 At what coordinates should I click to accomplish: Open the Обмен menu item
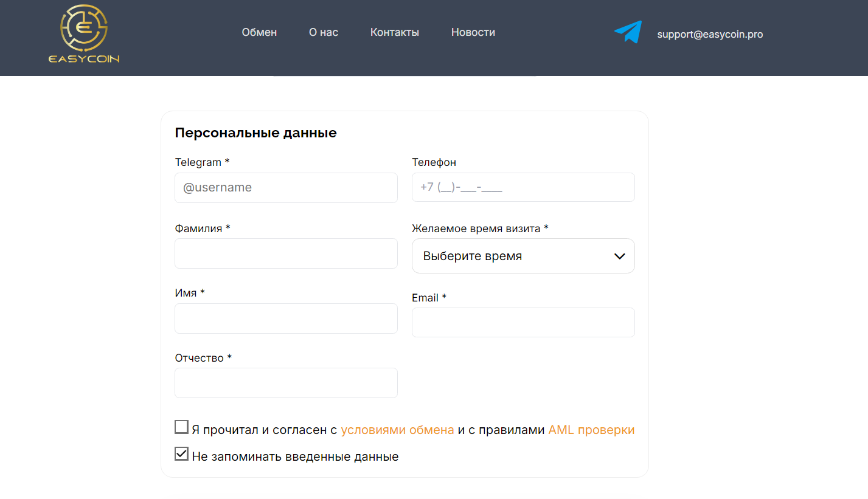coord(259,32)
